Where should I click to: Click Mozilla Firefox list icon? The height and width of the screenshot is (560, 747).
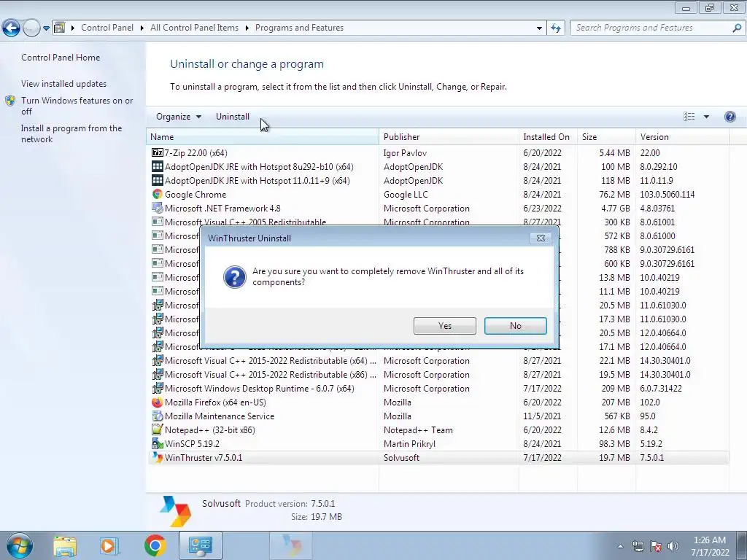(158, 402)
